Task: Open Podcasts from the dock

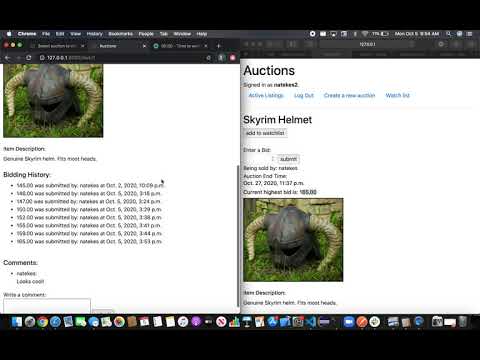Action: point(196,322)
